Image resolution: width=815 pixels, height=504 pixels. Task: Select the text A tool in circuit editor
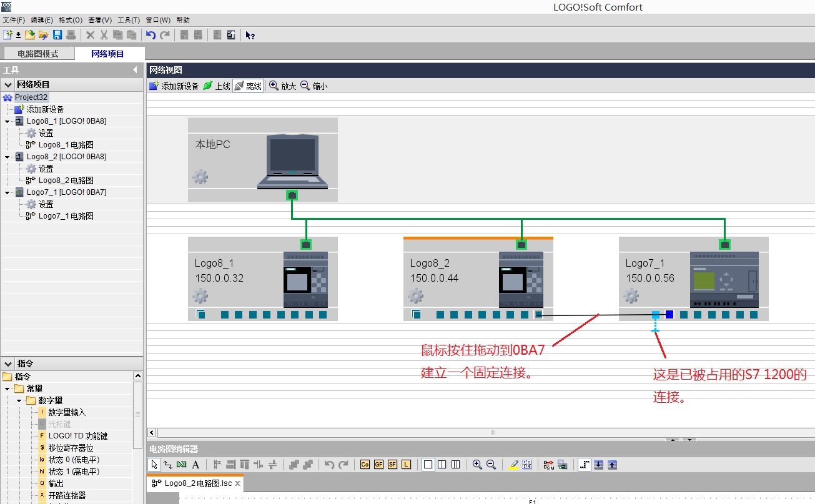coord(195,464)
